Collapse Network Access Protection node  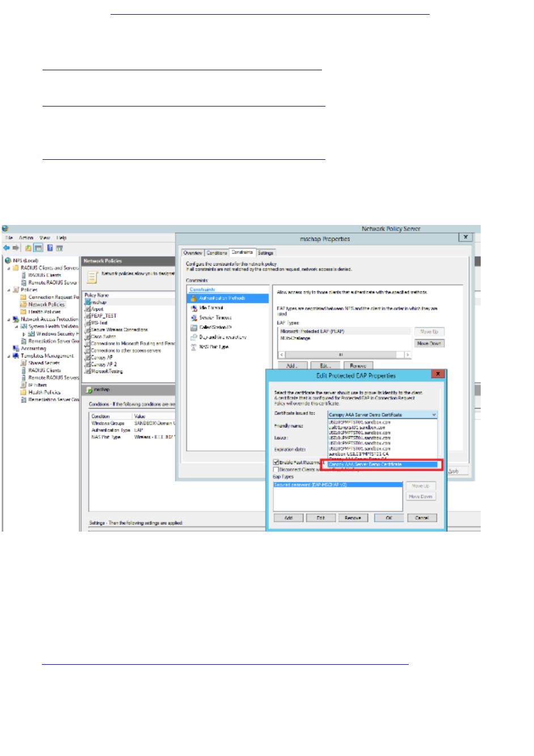9,319
